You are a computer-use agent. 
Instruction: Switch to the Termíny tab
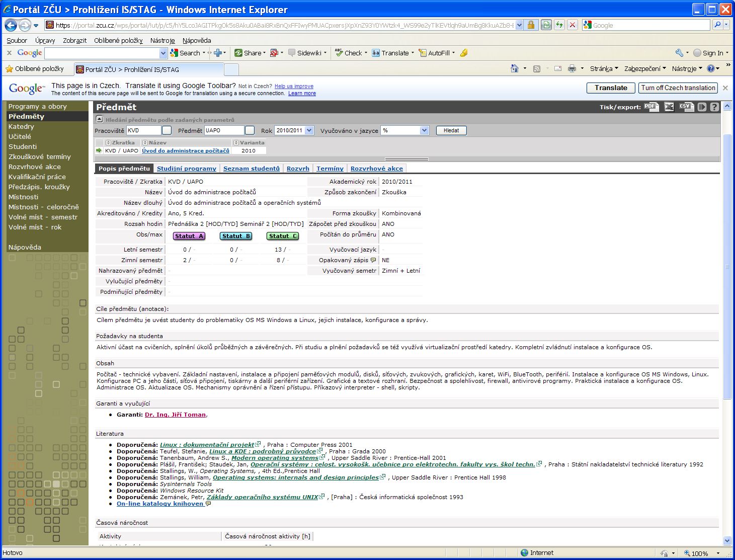(x=330, y=169)
